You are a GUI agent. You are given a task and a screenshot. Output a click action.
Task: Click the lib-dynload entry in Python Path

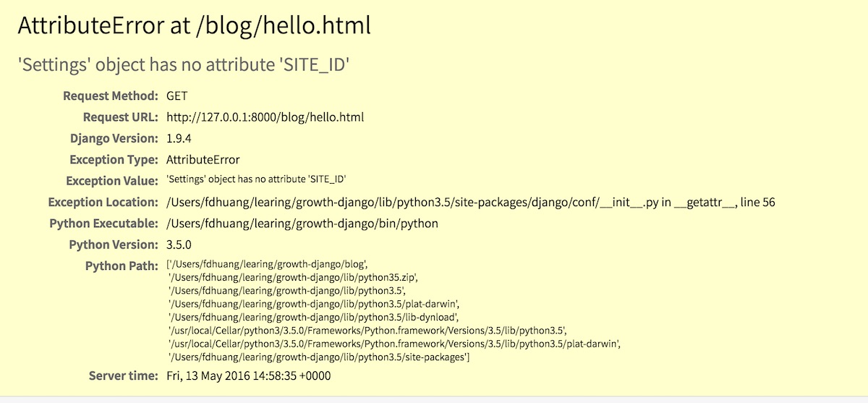[x=314, y=317]
